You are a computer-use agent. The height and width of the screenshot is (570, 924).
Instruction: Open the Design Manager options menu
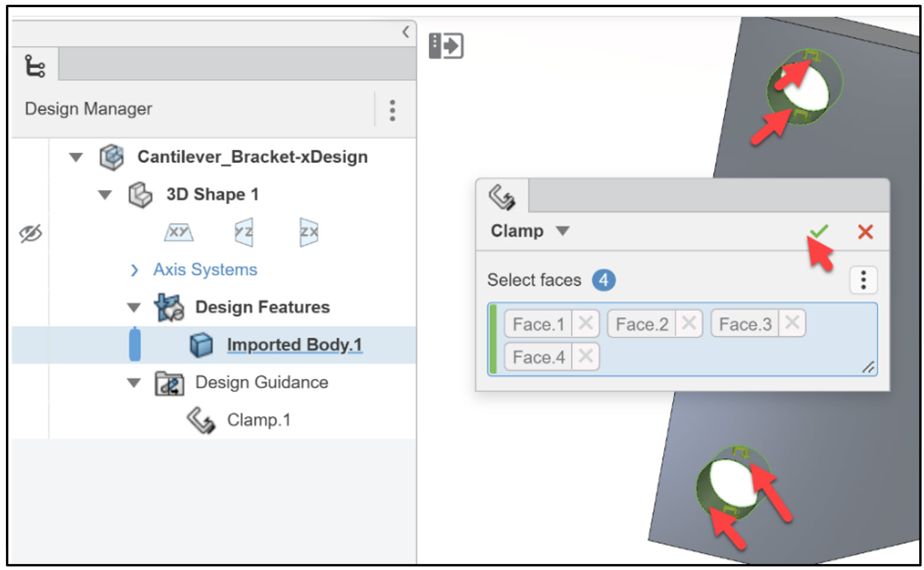pyautogui.click(x=392, y=110)
